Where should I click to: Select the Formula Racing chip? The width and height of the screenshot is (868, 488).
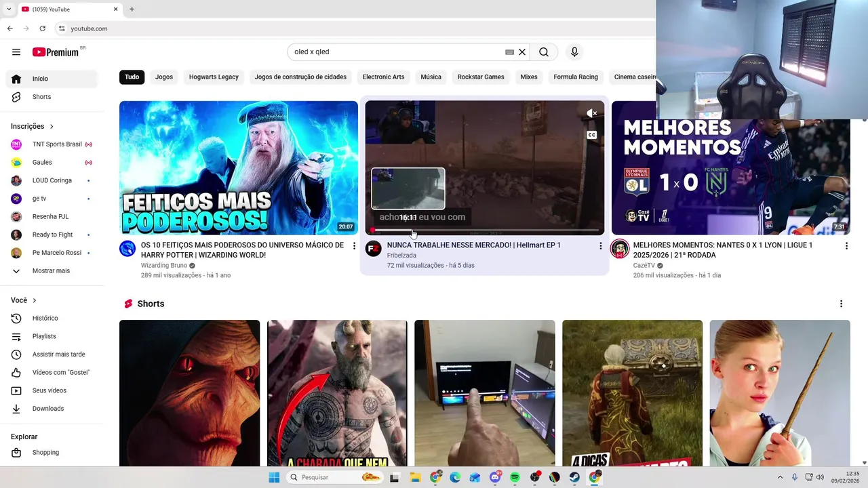click(576, 77)
